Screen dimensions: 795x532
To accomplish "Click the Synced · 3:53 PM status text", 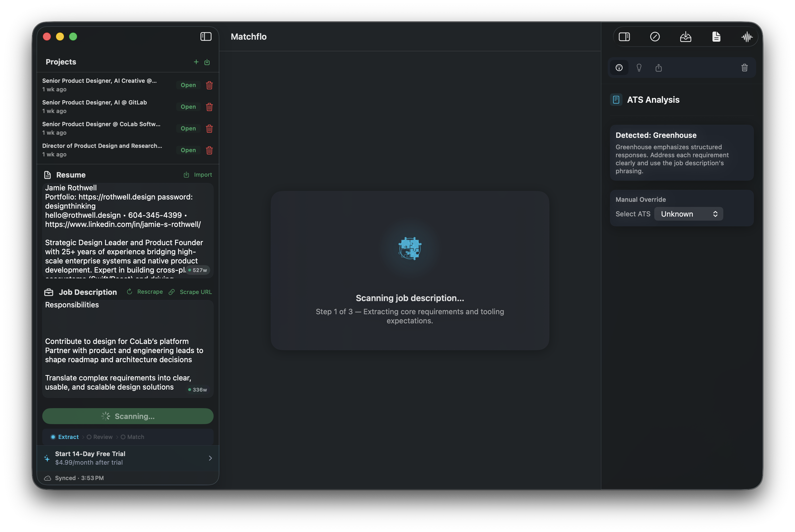I will [79, 478].
